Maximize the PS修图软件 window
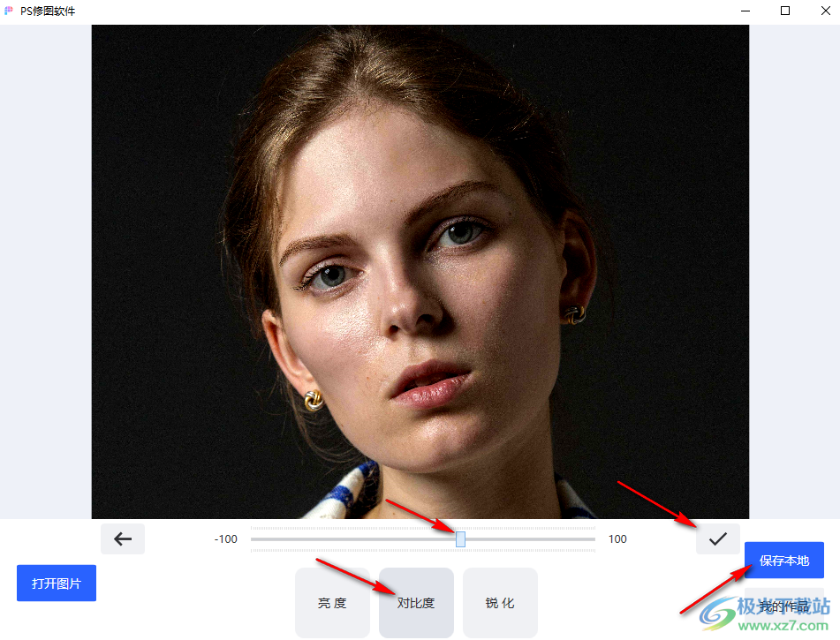This screenshot has width=840, height=640. tap(785, 11)
